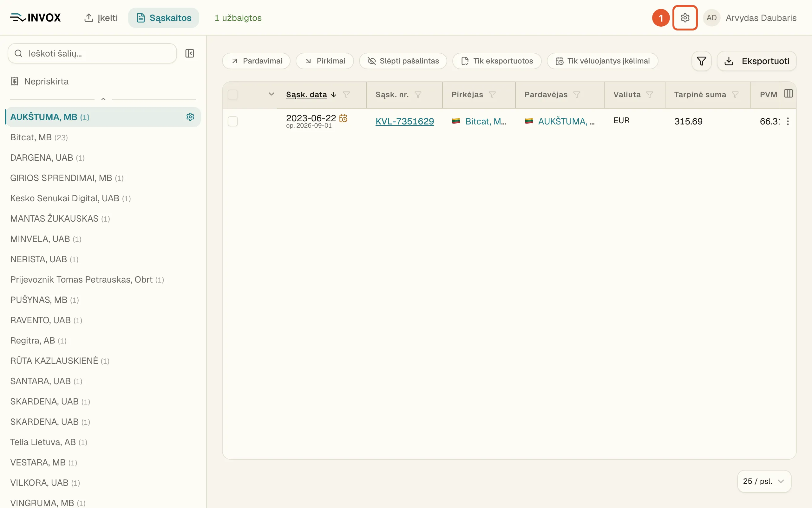Open invoice link KVL-7351629

405,121
